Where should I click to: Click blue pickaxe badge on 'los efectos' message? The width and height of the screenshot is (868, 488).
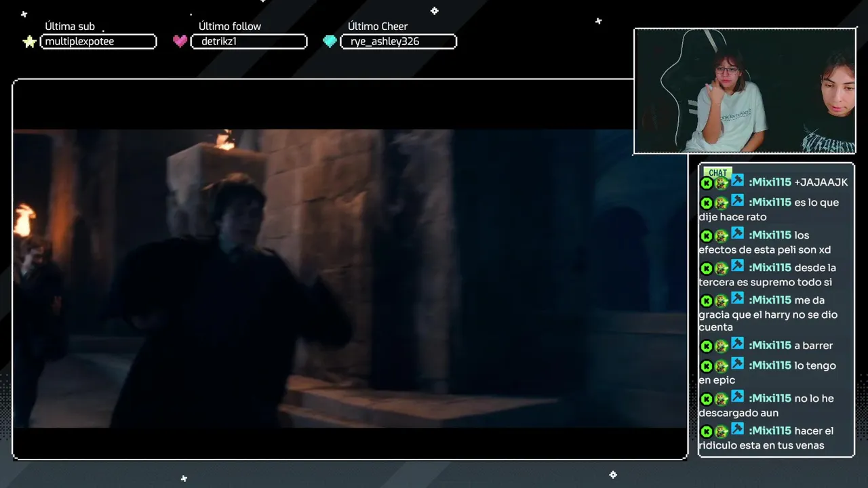[x=737, y=234]
